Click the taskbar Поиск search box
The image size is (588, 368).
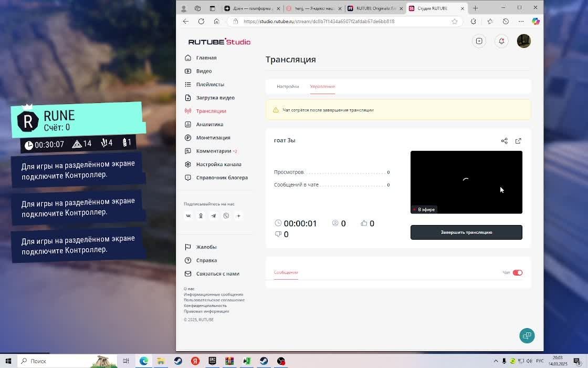[x=67, y=361]
